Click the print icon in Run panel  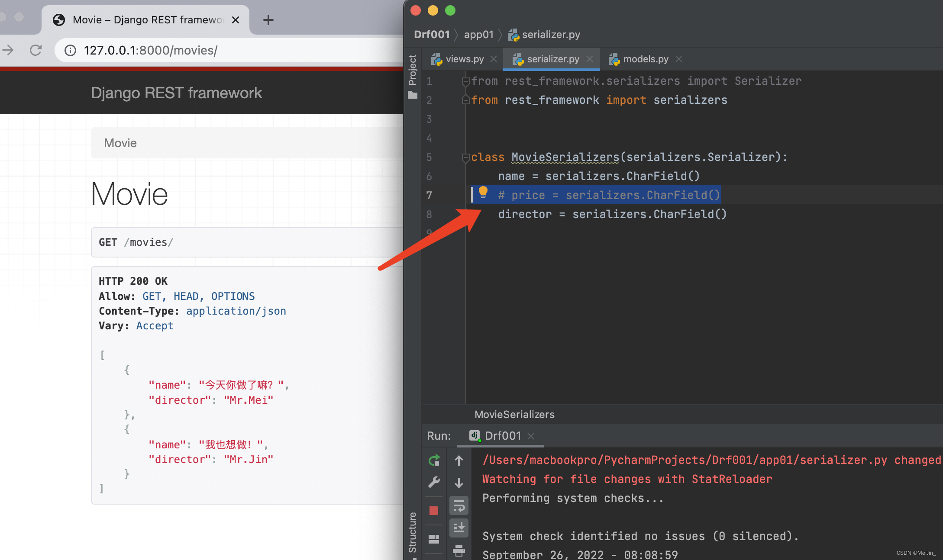459,550
